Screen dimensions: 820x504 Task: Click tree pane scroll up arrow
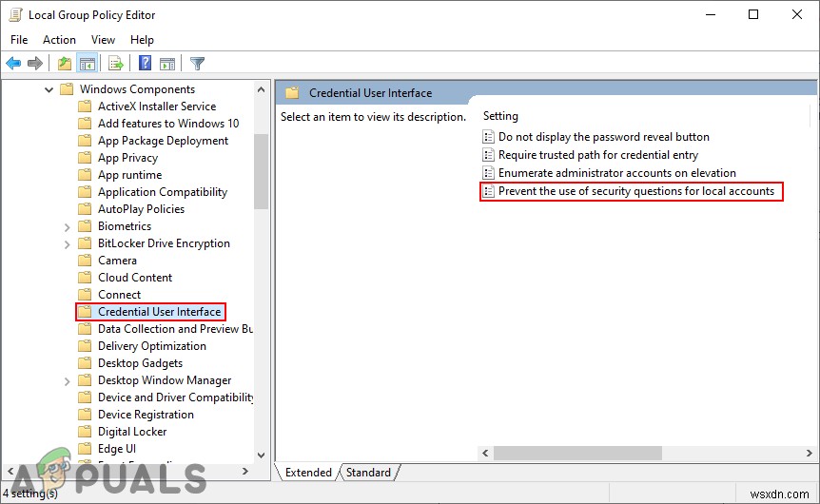point(261,89)
